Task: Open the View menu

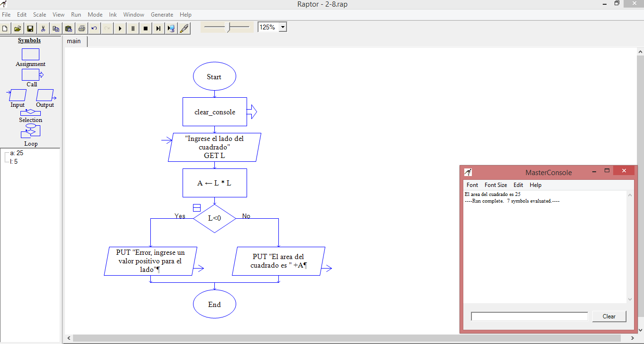Action: [x=58, y=15]
